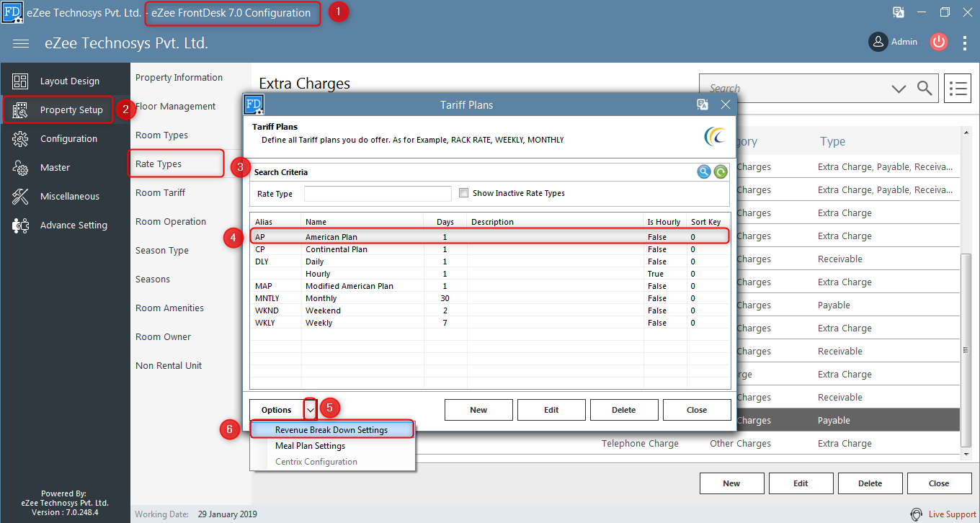The image size is (980, 523).
Task: Open Room Tariff submenu item
Action: click(x=160, y=193)
